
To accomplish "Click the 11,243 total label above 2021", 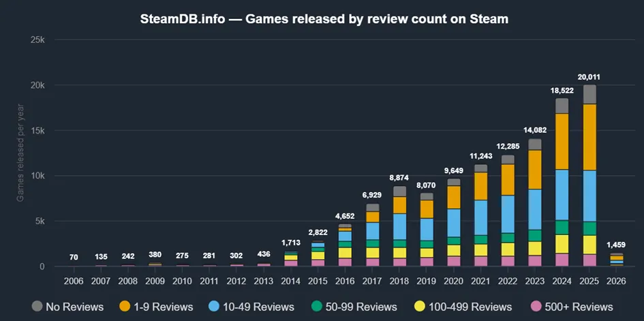I will click(481, 156).
